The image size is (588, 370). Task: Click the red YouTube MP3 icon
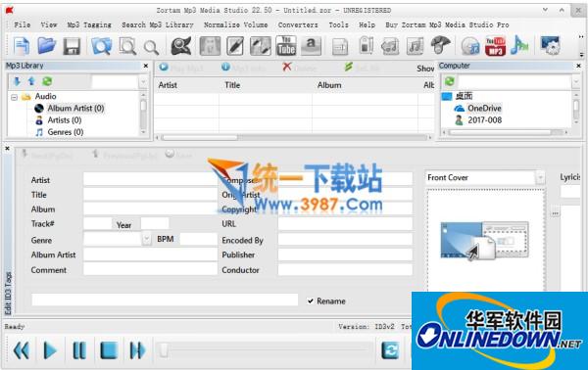[x=495, y=46]
